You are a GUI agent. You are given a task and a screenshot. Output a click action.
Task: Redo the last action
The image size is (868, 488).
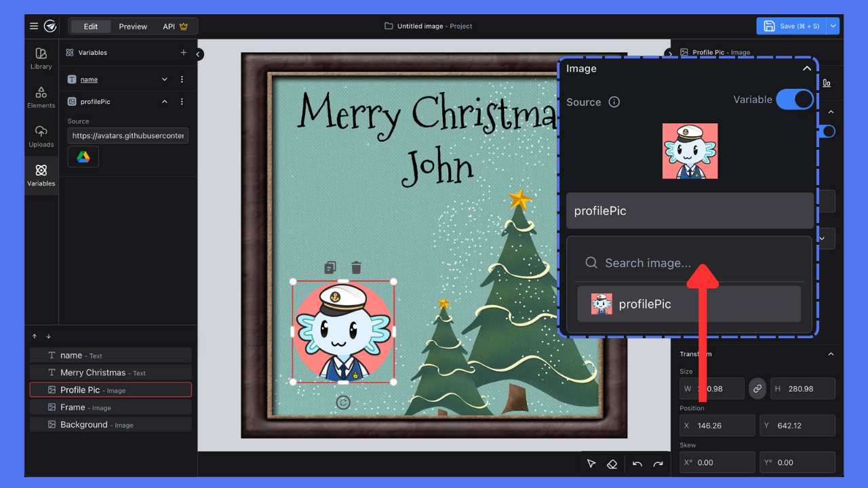tap(656, 464)
